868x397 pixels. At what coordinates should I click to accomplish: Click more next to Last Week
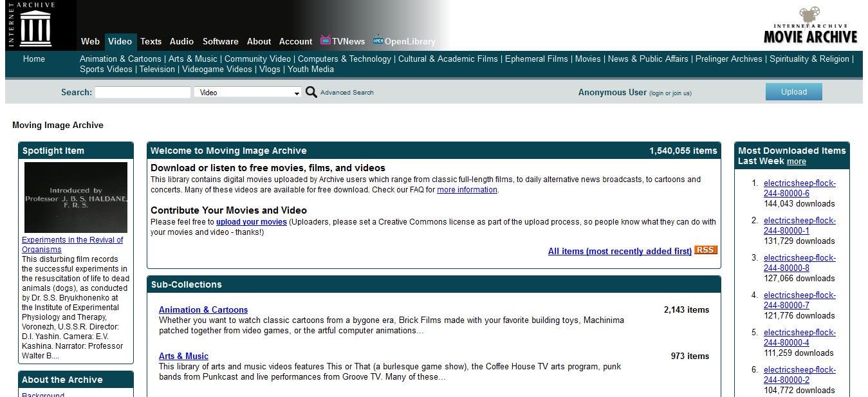[x=796, y=162]
